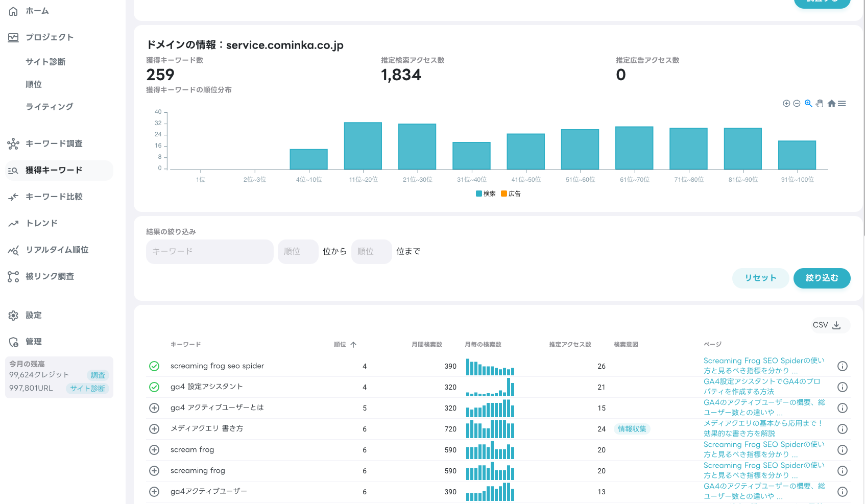The image size is (865, 504).
Task: Click the admin shield icon
Action: [x=13, y=342]
